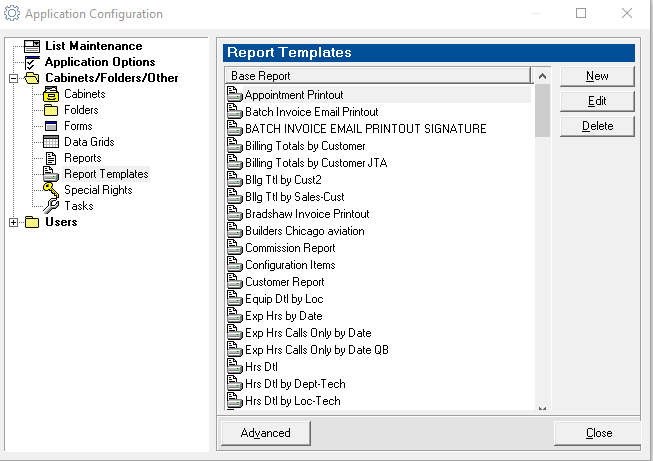Click the Forms window icon
Image resolution: width=653 pixels, height=461 pixels.
51,126
